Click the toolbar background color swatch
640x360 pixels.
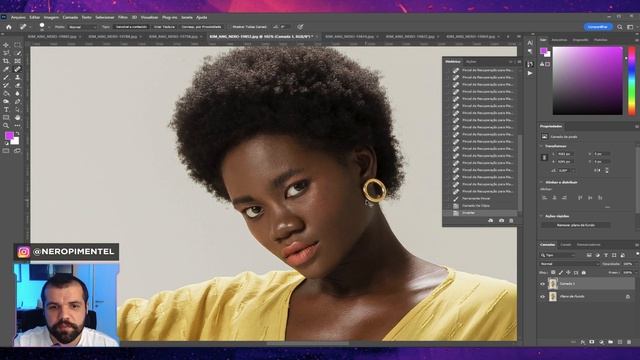[16, 142]
